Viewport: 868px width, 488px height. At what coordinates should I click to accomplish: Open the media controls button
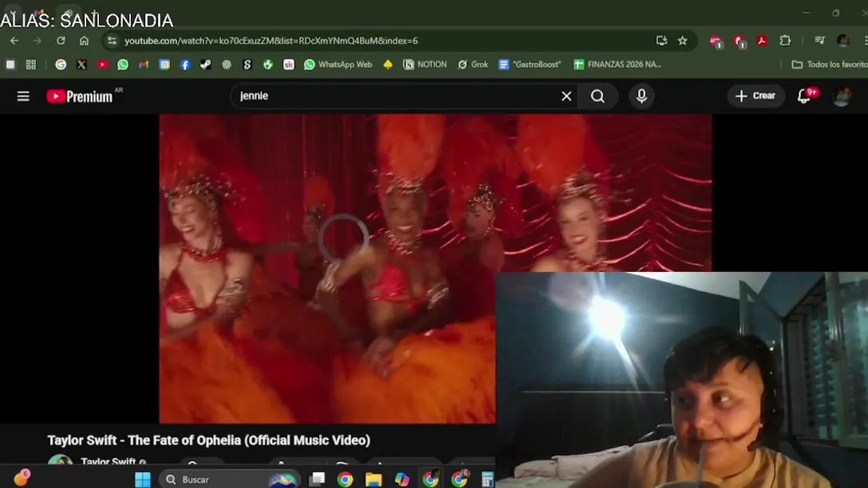[820, 41]
